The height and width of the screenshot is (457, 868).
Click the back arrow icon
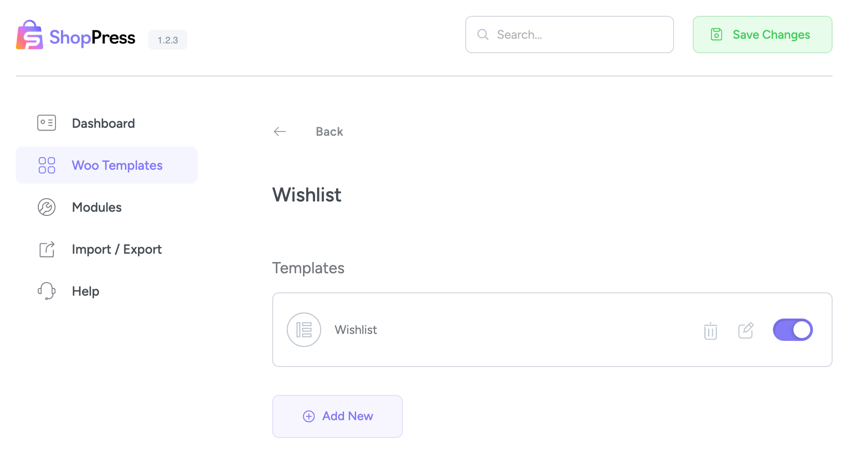[x=280, y=132]
